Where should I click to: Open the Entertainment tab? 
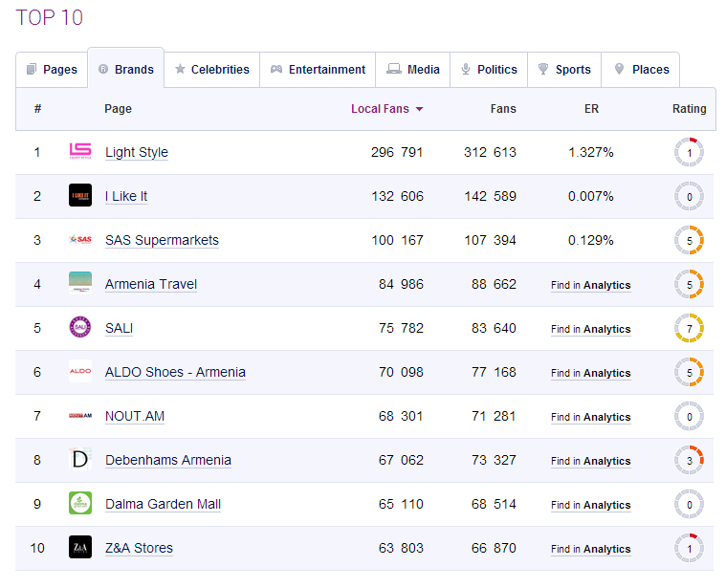coord(318,70)
